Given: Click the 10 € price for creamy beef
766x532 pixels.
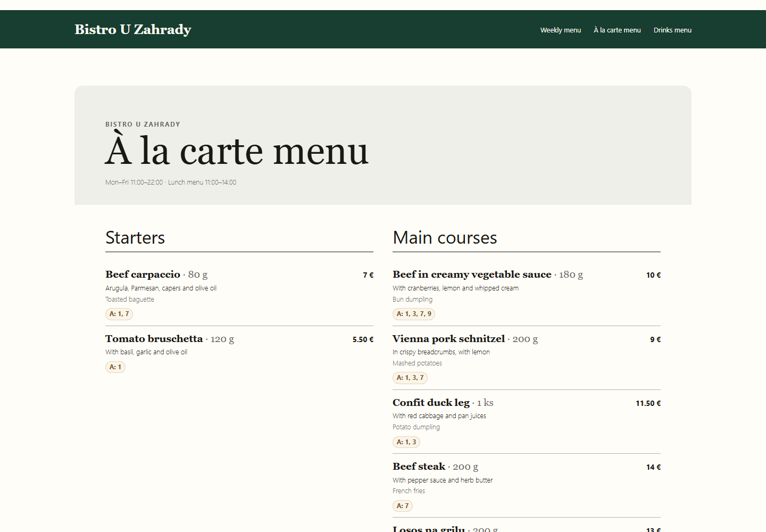Looking at the screenshot, I should pyautogui.click(x=653, y=275).
